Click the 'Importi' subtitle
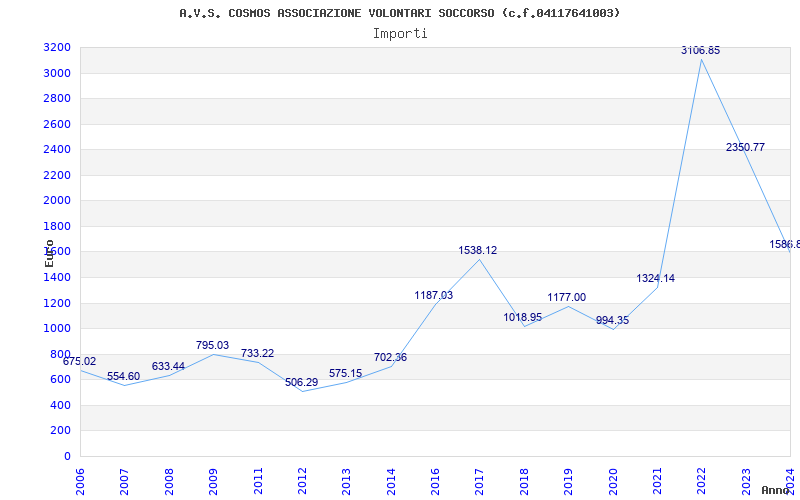 tap(400, 34)
